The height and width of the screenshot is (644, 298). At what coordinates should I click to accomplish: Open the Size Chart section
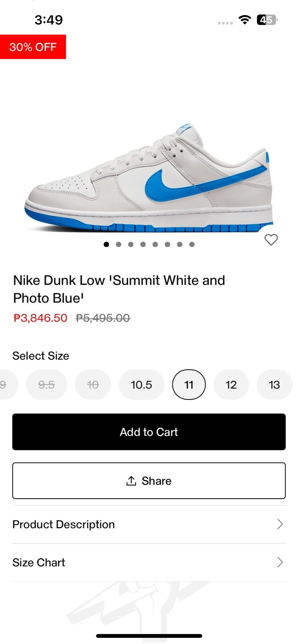pos(39,562)
